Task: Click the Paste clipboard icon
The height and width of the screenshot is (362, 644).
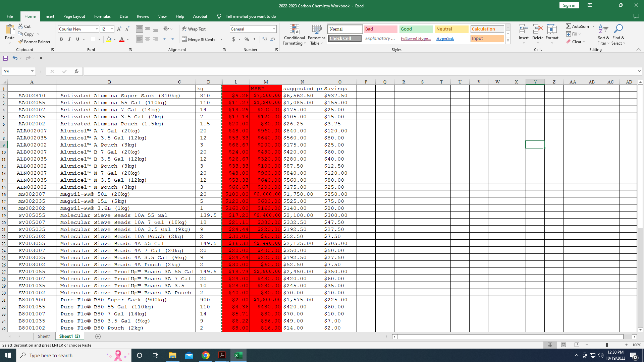Action: pos(10,29)
